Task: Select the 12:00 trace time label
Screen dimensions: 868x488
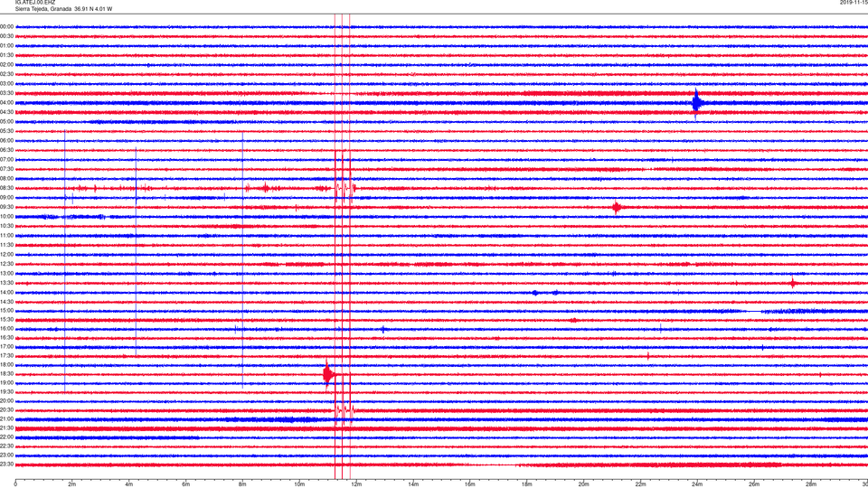Action: pos(7,255)
